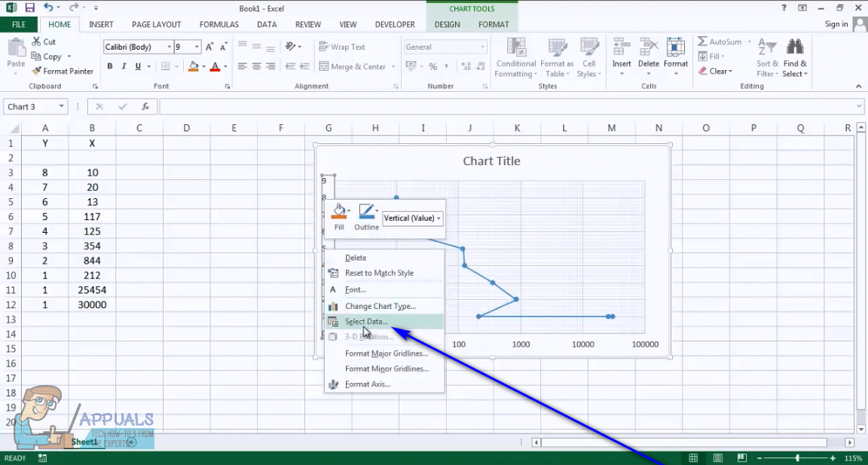The image size is (868, 465).
Task: Switch to the INSERT tab
Action: tap(101, 24)
